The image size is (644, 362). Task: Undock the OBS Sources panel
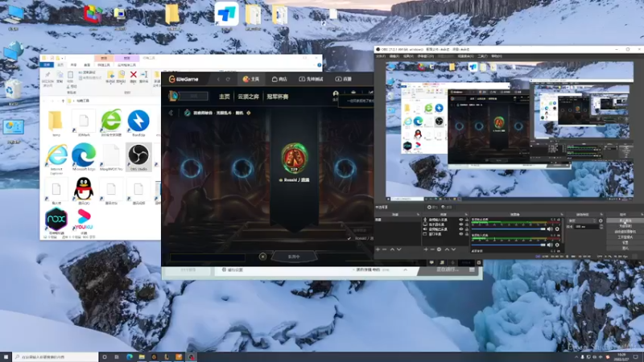coord(466,214)
